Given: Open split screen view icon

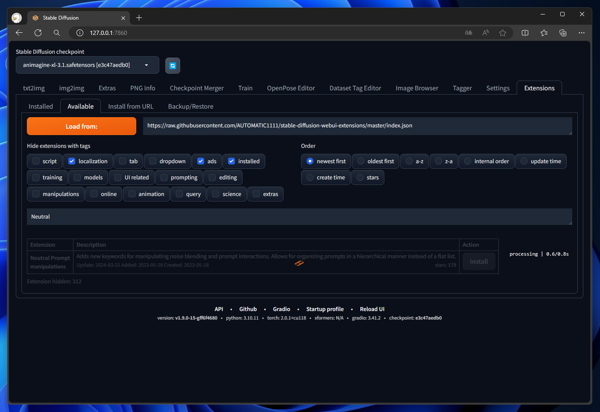Looking at the screenshot, I should coord(525,33).
